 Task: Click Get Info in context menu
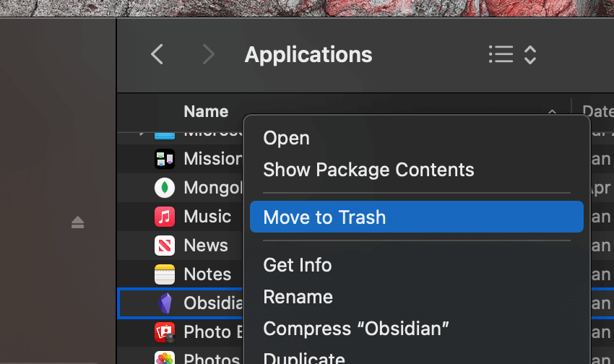coord(297,265)
